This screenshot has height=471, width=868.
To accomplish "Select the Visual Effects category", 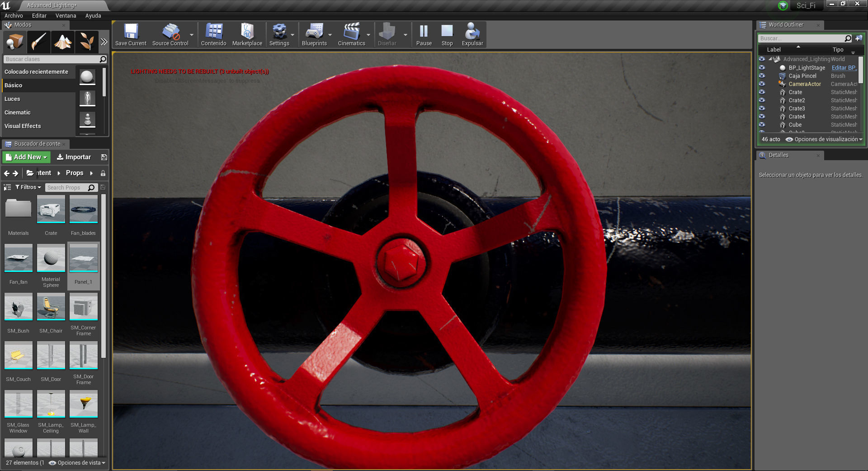I will [39, 126].
